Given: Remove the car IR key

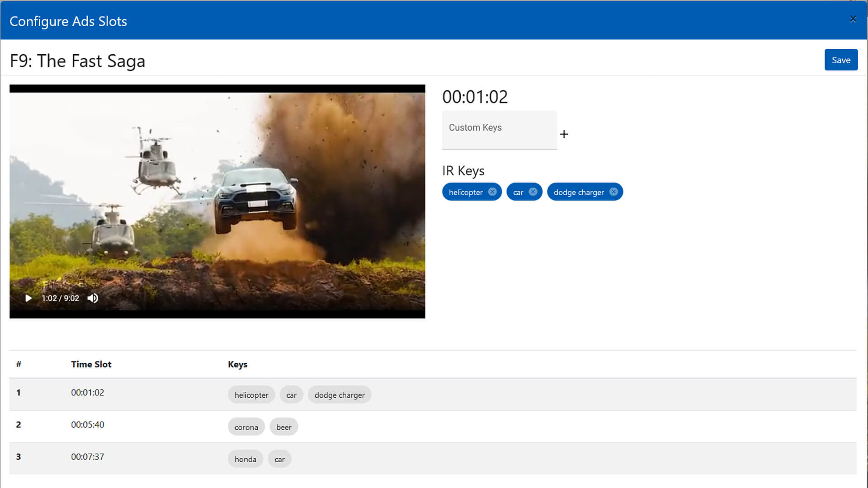Looking at the screenshot, I should pos(533,192).
